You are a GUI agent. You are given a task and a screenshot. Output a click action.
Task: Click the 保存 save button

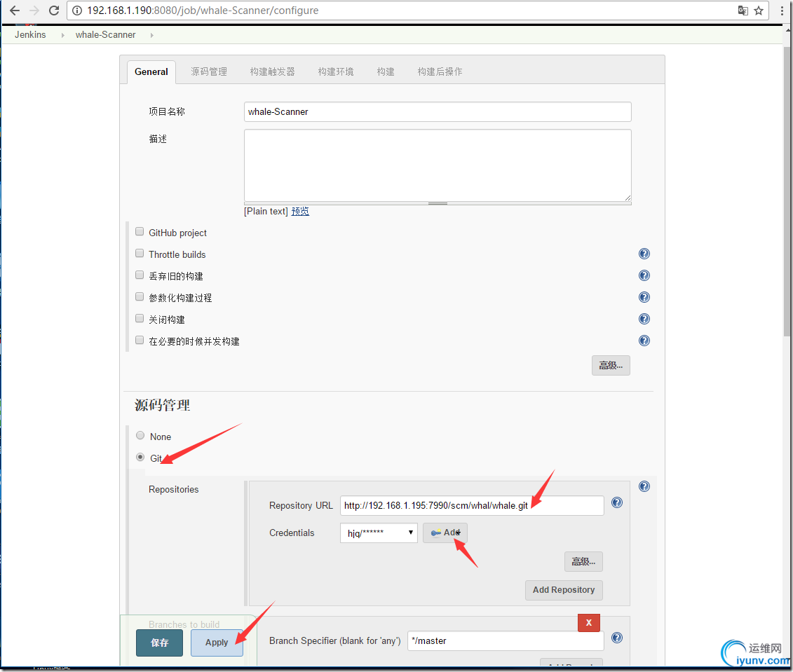coord(159,643)
